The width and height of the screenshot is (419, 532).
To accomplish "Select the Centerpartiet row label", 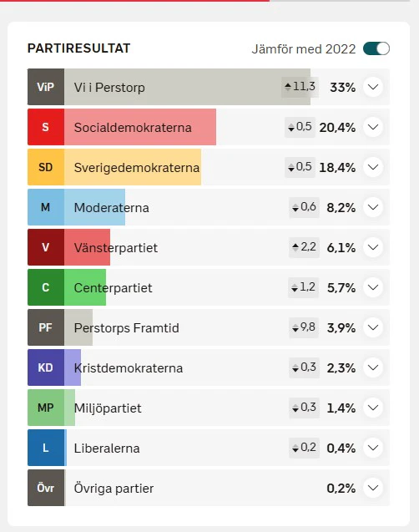I will tap(113, 287).
